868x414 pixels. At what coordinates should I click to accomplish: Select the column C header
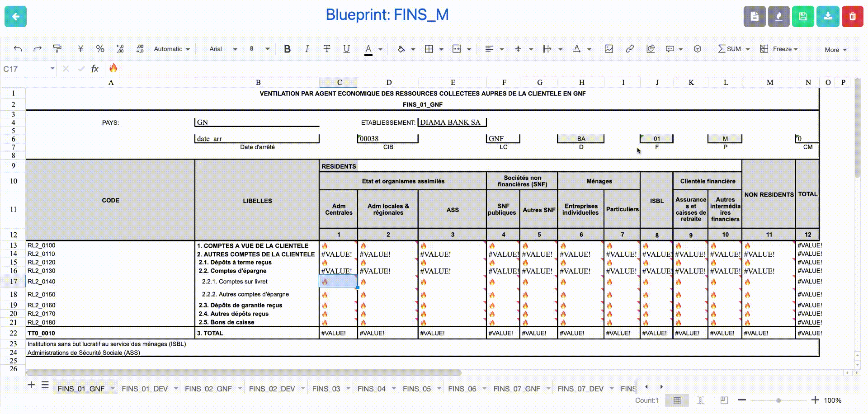click(x=339, y=82)
